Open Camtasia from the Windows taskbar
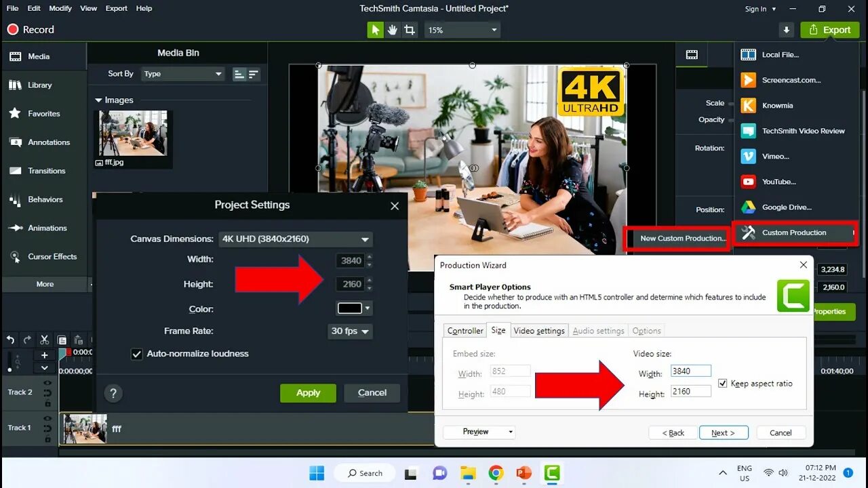The image size is (868, 488). [x=552, y=473]
